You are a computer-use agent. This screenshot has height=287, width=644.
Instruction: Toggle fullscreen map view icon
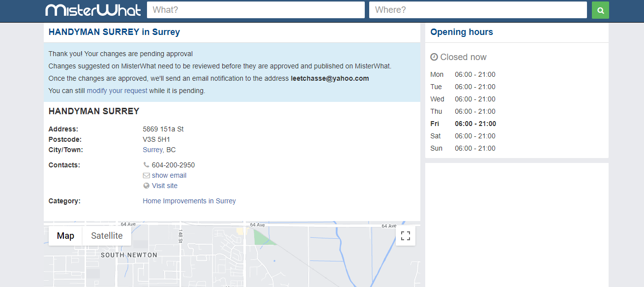click(x=405, y=236)
